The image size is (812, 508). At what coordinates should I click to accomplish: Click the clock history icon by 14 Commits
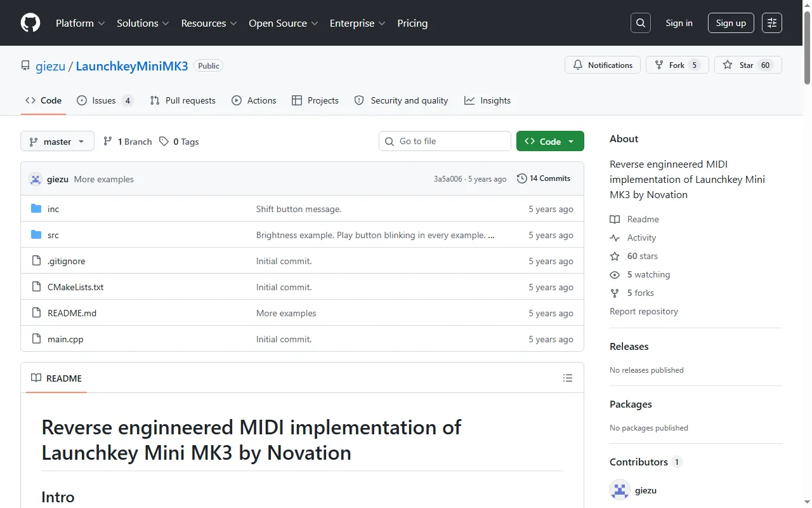[522, 178]
